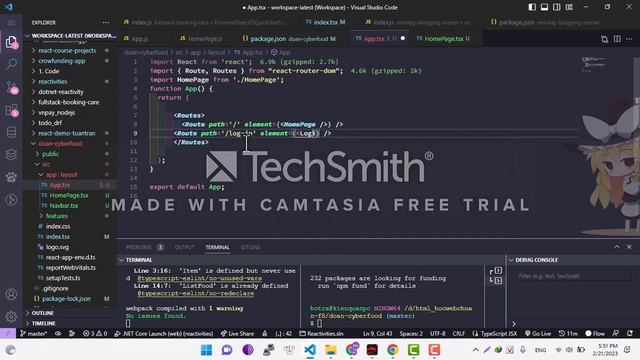The image size is (640, 360).
Task: Open Navbar.tsx in file tree
Action: 64,206
